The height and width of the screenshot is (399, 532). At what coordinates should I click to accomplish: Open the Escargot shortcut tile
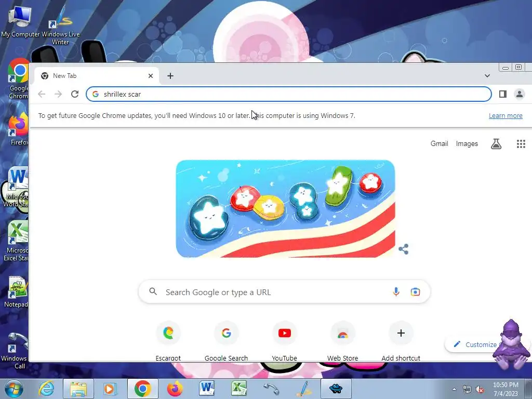[x=168, y=341]
